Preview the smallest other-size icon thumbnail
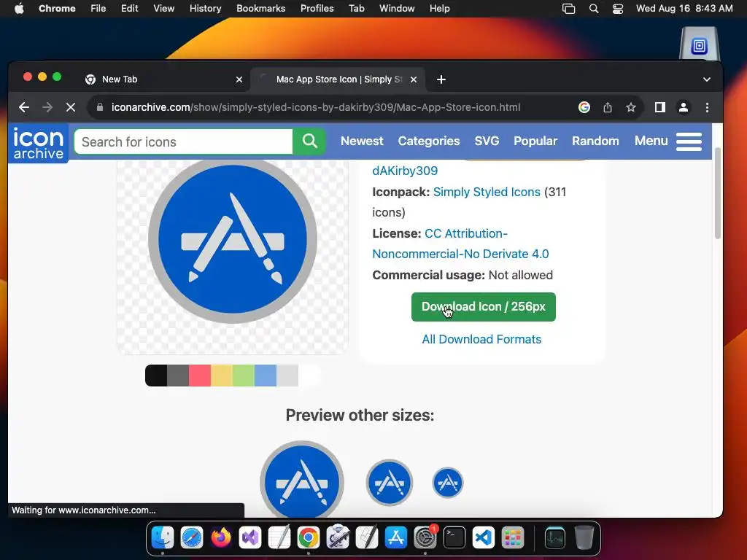747x560 pixels. [447, 483]
